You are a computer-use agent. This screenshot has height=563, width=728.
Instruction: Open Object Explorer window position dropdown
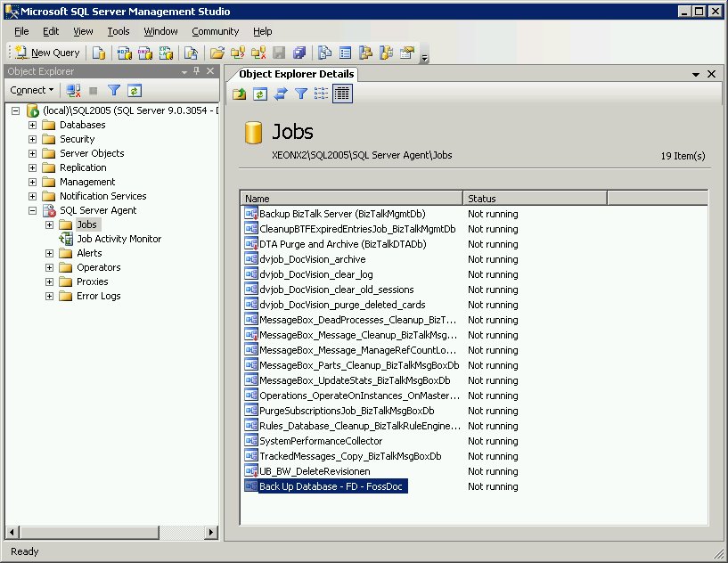click(184, 72)
